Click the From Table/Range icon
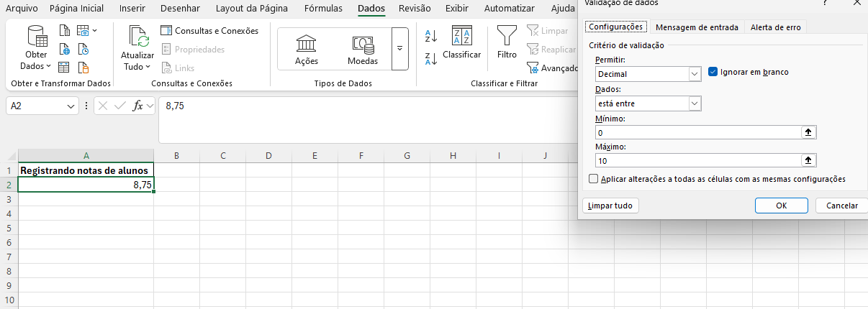 tap(65, 68)
